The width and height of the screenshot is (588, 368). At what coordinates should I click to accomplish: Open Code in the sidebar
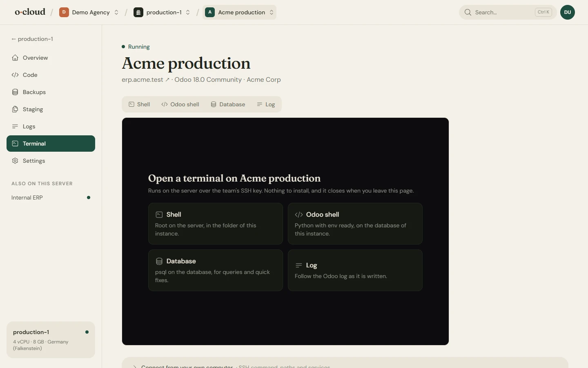pyautogui.click(x=51, y=75)
